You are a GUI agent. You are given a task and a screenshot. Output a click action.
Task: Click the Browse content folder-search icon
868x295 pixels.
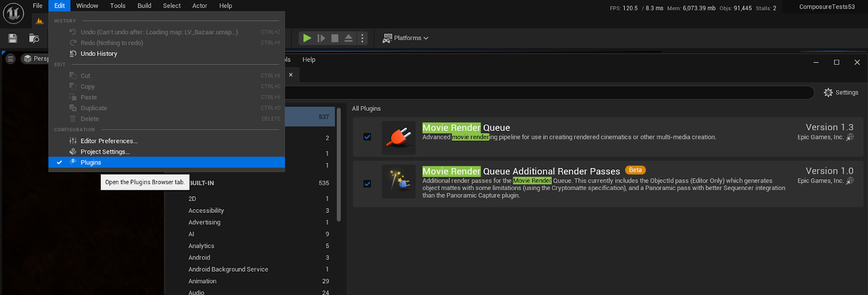[34, 38]
